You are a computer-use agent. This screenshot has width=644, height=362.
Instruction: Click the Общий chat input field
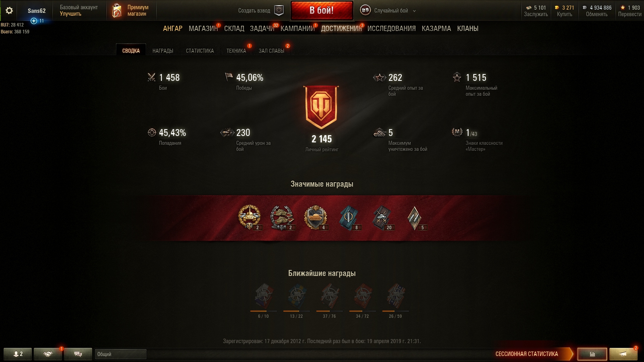coord(120,354)
